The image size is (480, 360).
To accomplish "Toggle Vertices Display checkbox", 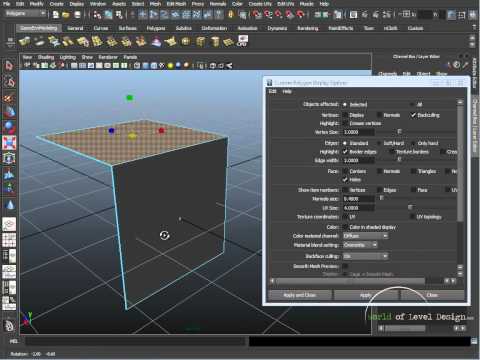I will tap(345, 115).
